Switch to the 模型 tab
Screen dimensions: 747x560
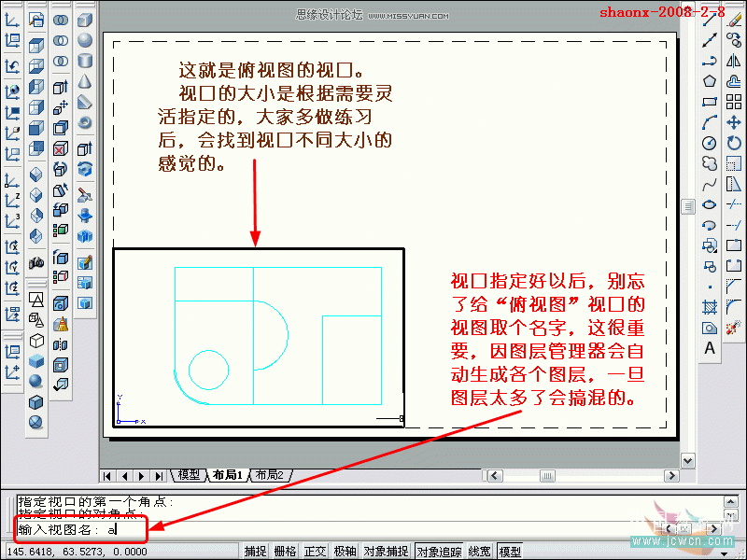[187, 475]
